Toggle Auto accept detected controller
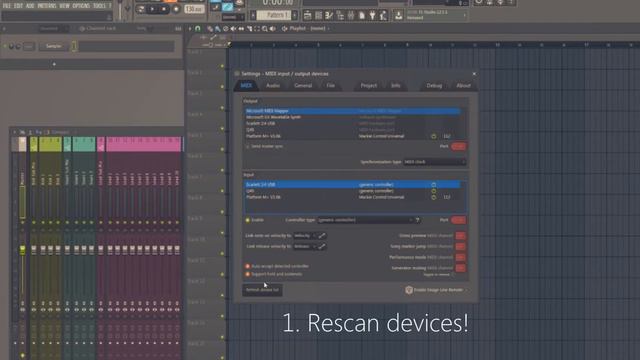Screen dimensions: 640x360 point(247,266)
